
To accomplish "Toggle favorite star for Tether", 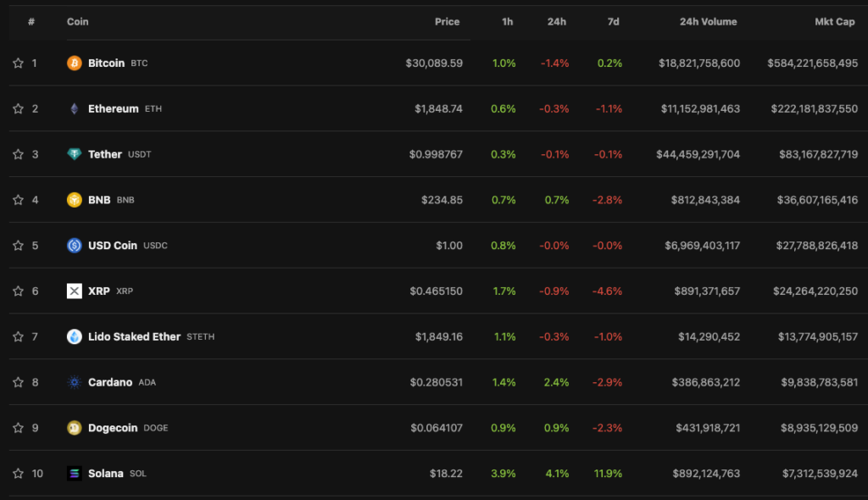I will (18, 154).
